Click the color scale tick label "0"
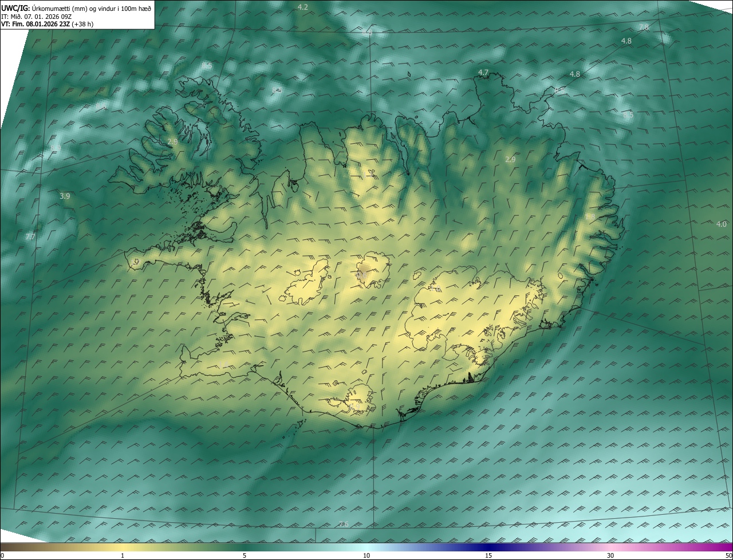This screenshot has width=733, height=560. pyautogui.click(x=2, y=556)
